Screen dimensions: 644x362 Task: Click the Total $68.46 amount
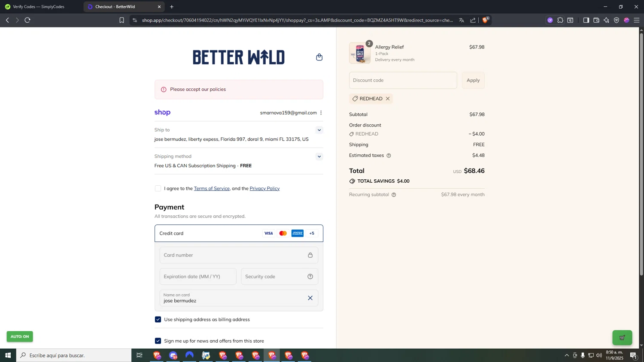474,171
